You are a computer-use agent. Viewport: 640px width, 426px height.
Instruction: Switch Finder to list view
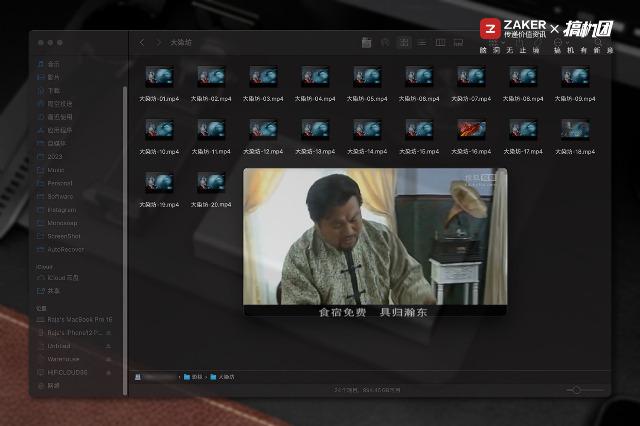click(422, 42)
